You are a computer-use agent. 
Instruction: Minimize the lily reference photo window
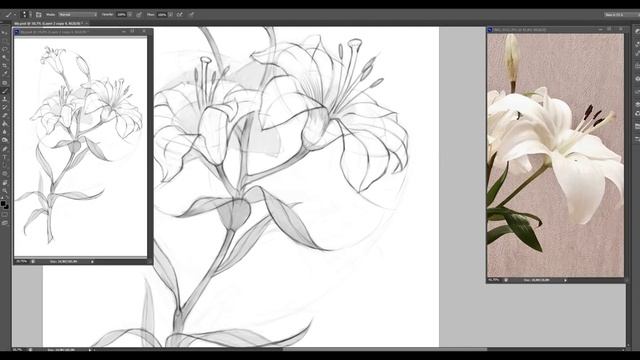pyautogui.click(x=600, y=29)
